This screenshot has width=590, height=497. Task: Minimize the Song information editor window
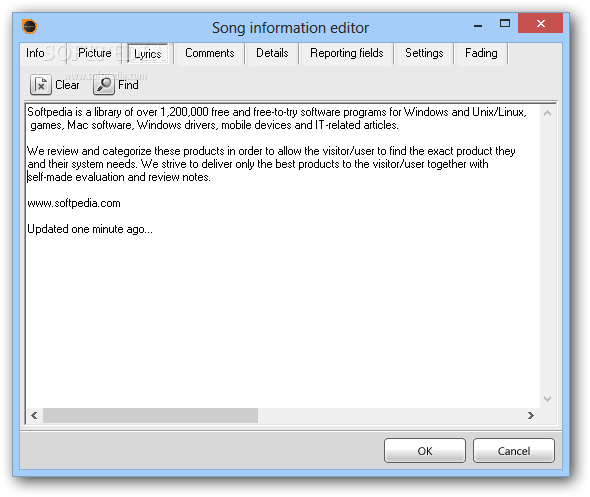[478, 25]
